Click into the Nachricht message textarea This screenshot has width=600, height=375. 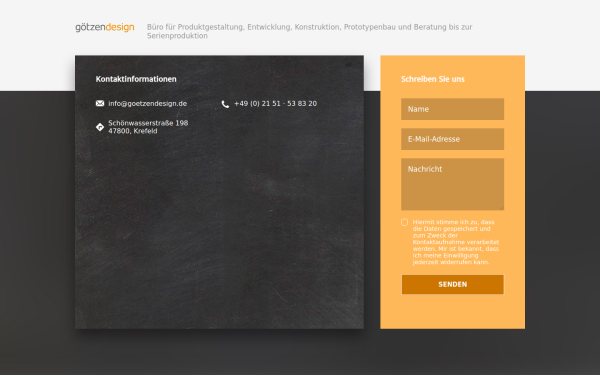(452, 184)
